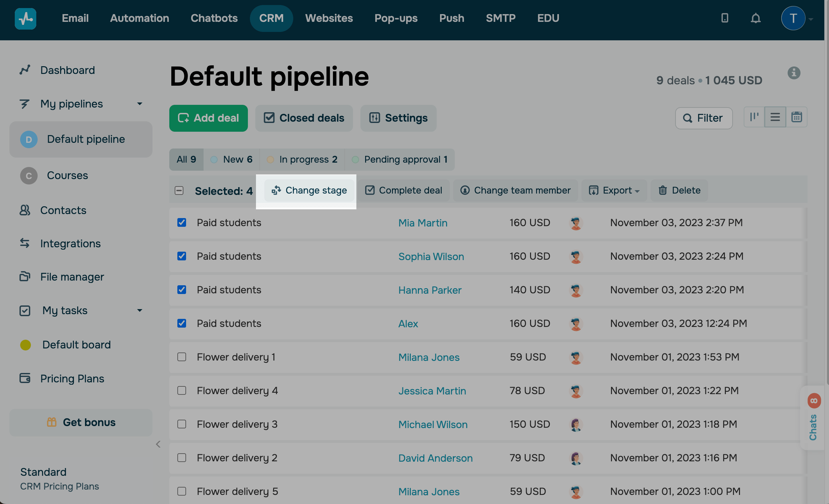The image size is (829, 504).
Task: Expand the My tasks section
Action: pos(139,310)
